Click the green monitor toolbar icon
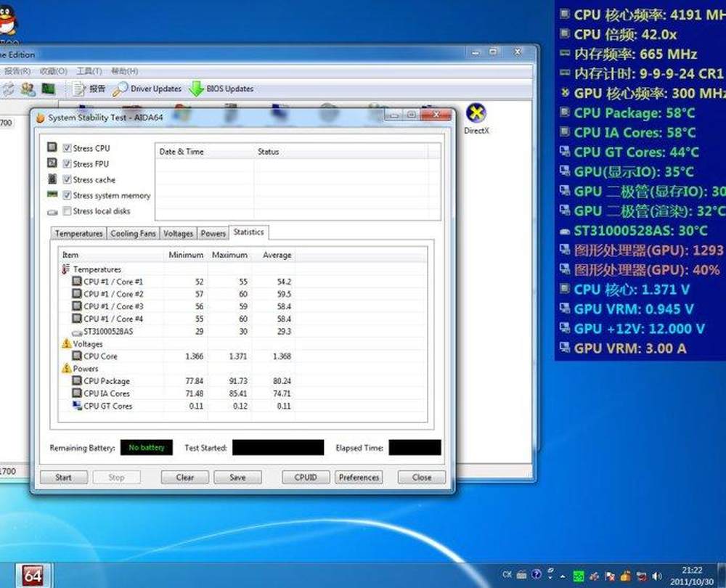726x588 pixels. point(48,89)
